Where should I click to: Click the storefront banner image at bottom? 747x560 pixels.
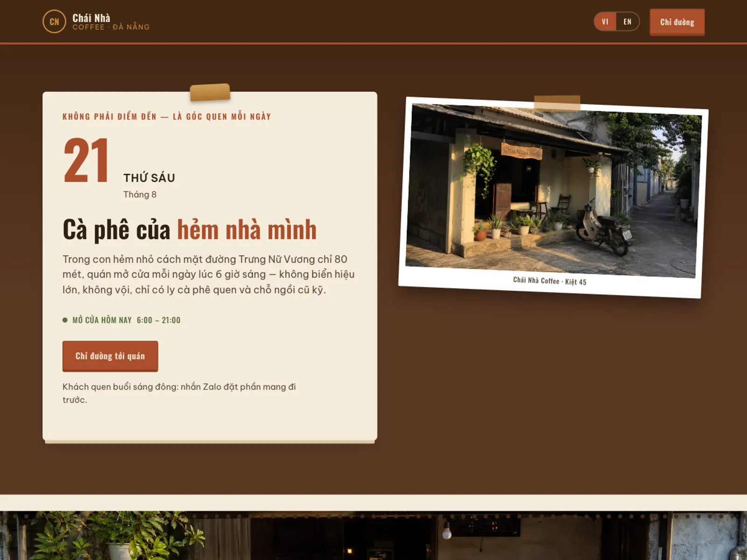click(373, 535)
